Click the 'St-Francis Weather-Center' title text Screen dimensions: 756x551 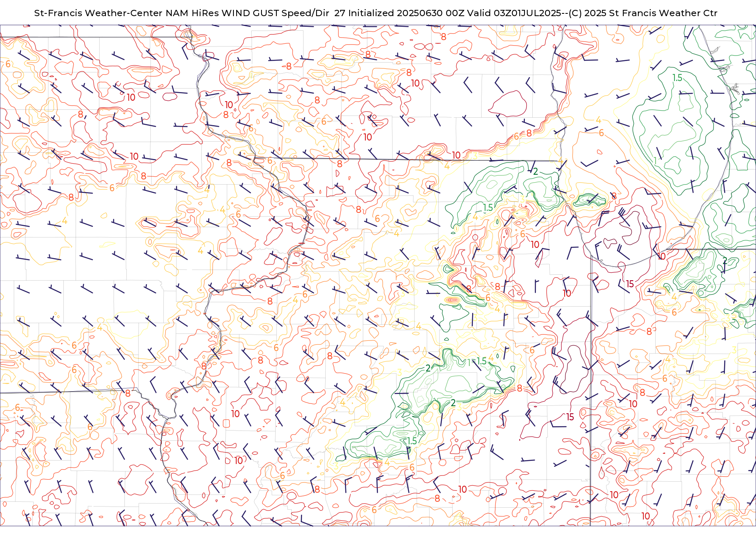tap(98, 13)
